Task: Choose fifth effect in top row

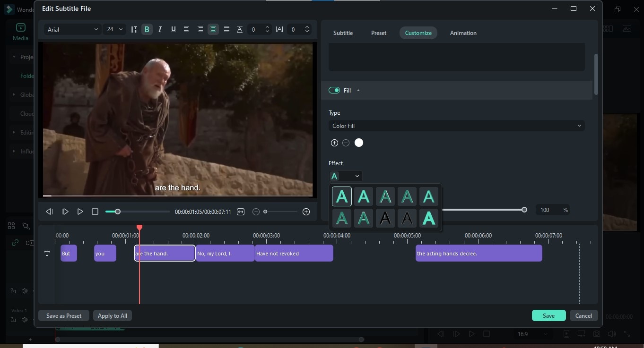Action: point(429,196)
